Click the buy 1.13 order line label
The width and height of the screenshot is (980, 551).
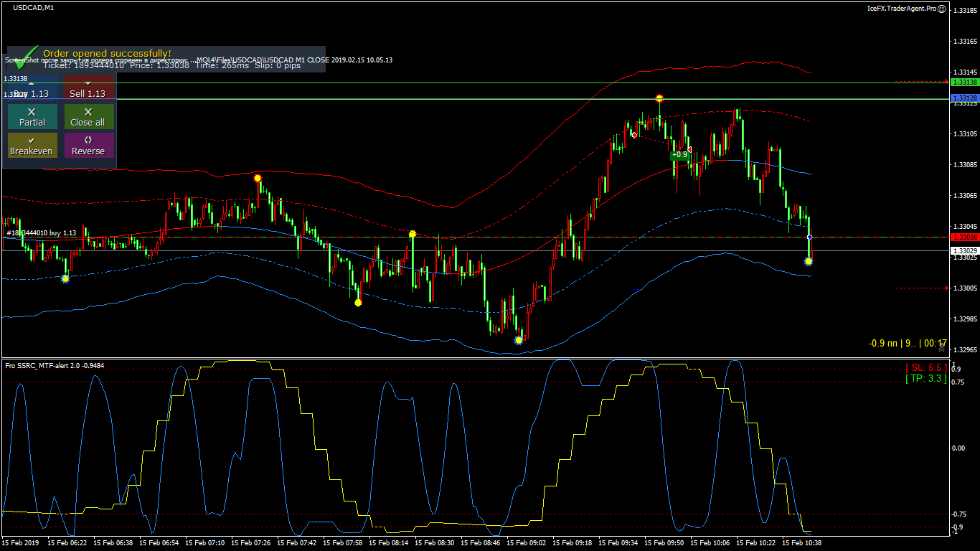(42, 233)
